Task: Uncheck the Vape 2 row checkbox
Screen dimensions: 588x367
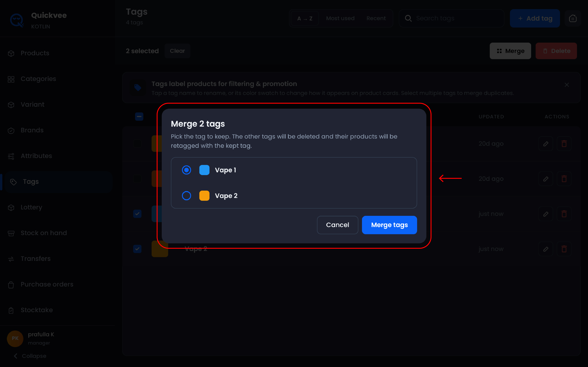Action: pyautogui.click(x=137, y=249)
